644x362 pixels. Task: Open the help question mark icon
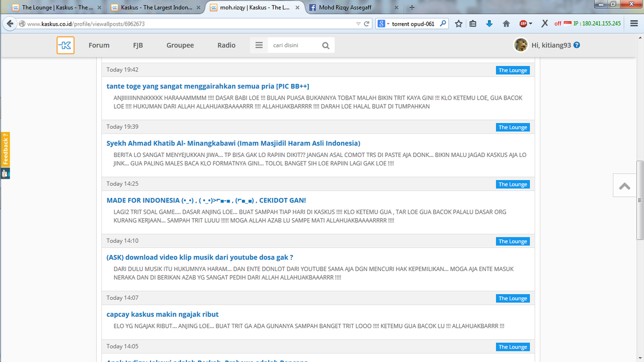point(577,45)
